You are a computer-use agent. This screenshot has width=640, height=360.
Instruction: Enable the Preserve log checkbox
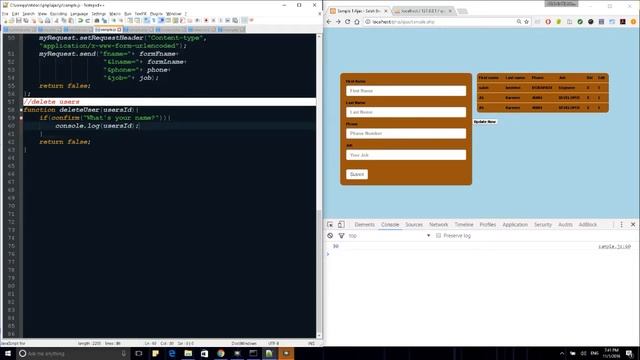point(438,236)
